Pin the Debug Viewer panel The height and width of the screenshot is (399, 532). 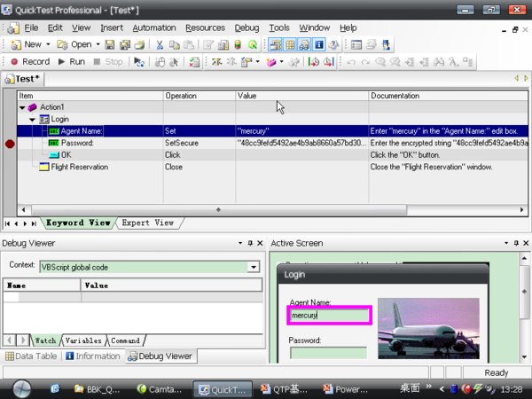pyautogui.click(x=249, y=243)
